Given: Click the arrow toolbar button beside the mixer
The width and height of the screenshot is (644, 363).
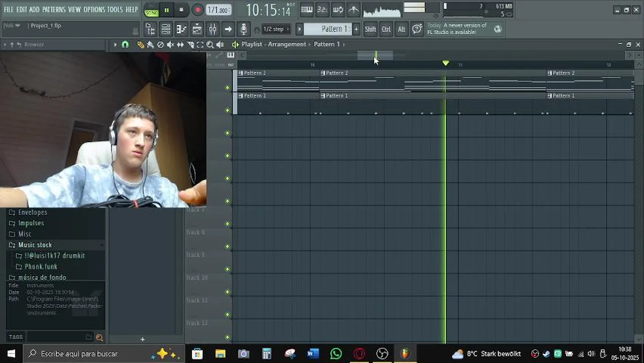Looking at the screenshot, I should coord(228,29).
